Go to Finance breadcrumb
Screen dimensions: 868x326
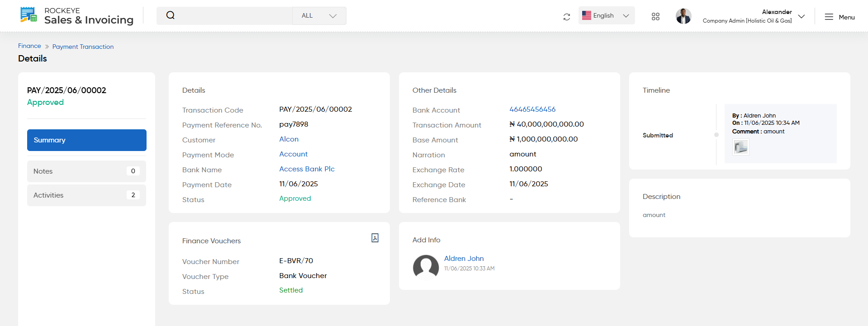29,46
